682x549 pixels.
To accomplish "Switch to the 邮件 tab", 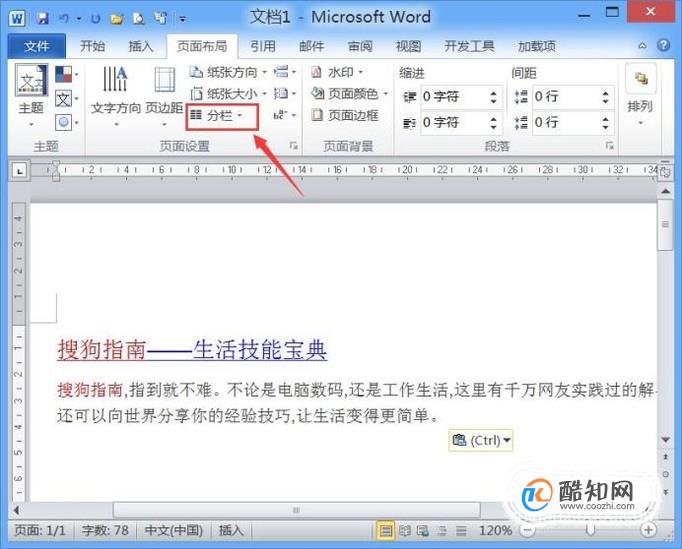I will [311, 46].
